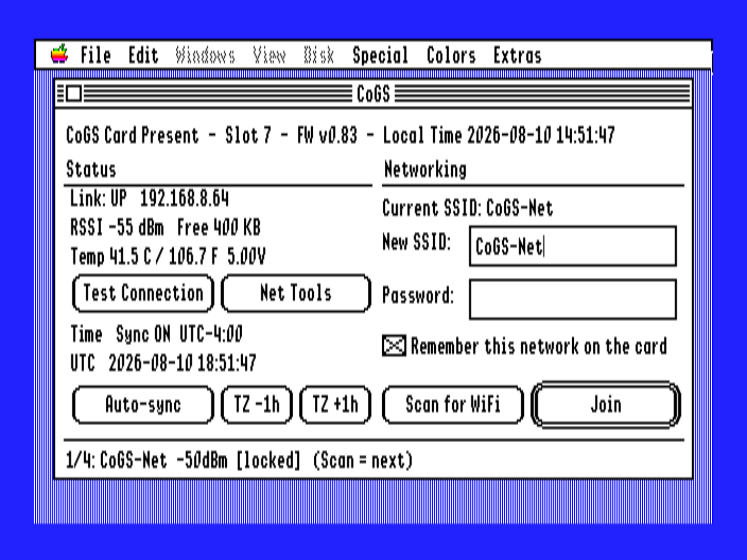Focus the Password input field

(x=573, y=300)
